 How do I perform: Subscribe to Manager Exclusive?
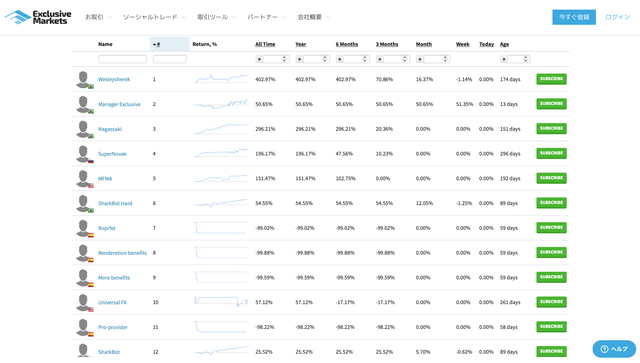pos(551,104)
